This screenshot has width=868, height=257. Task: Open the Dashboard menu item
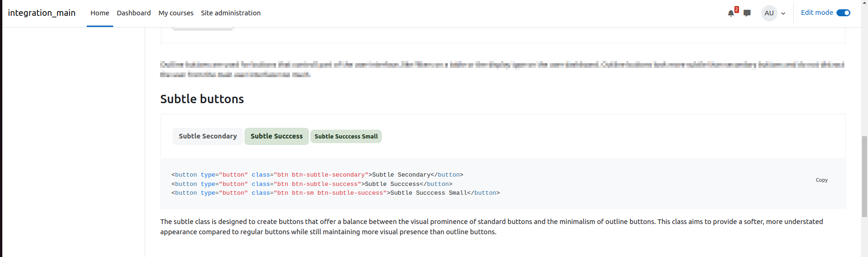coord(134,13)
